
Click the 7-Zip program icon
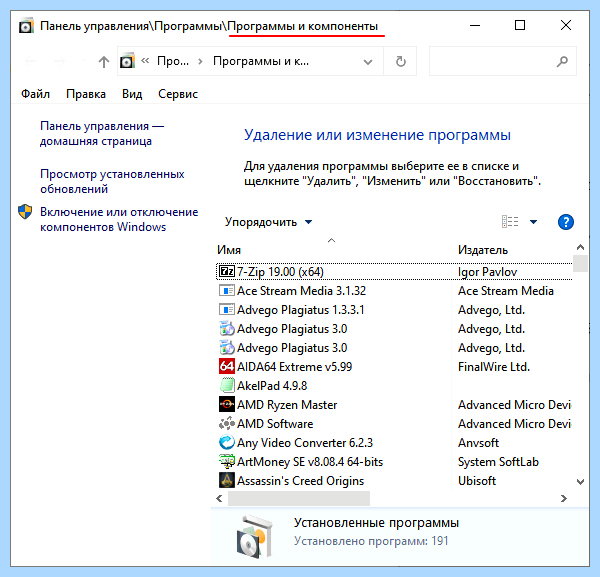pos(227,272)
